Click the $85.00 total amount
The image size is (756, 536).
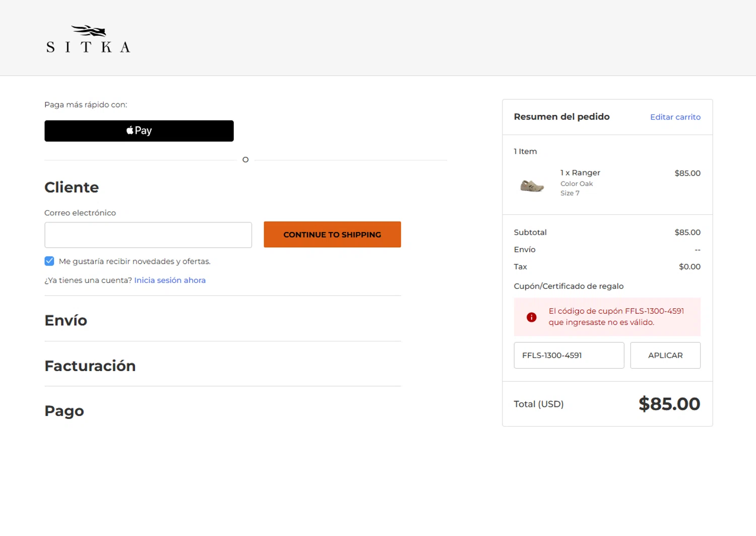669,404
